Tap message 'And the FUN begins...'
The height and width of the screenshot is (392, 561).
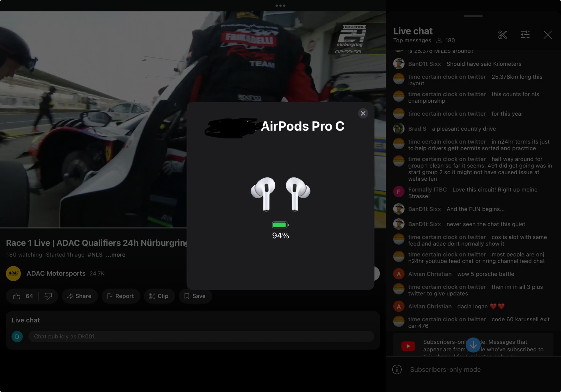[x=475, y=209]
